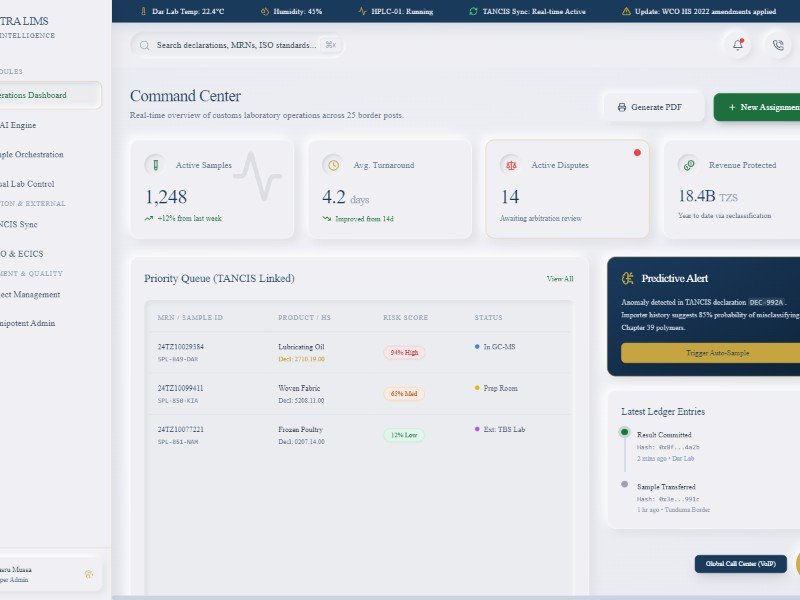
Task: Go to TANCIS Sync module in sidebar
Action: point(25,224)
